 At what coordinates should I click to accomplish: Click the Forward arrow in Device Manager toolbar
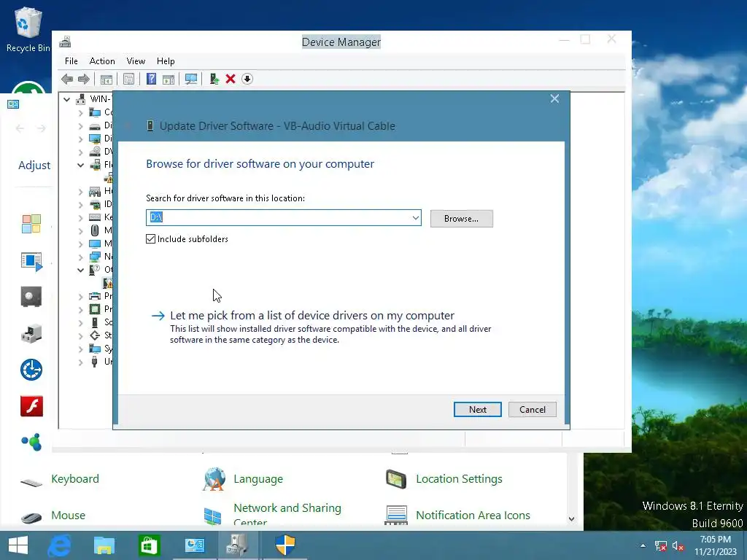[x=84, y=79]
